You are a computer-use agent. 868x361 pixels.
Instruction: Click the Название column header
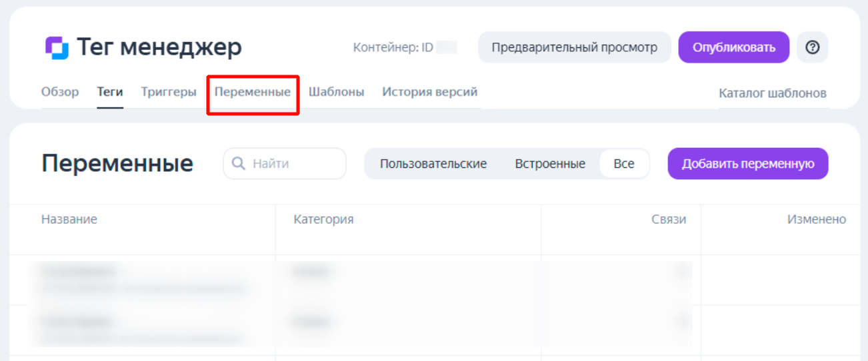pos(69,219)
